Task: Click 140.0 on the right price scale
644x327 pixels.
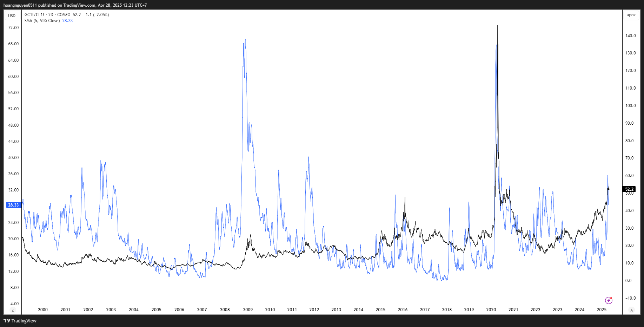Action: click(x=630, y=36)
